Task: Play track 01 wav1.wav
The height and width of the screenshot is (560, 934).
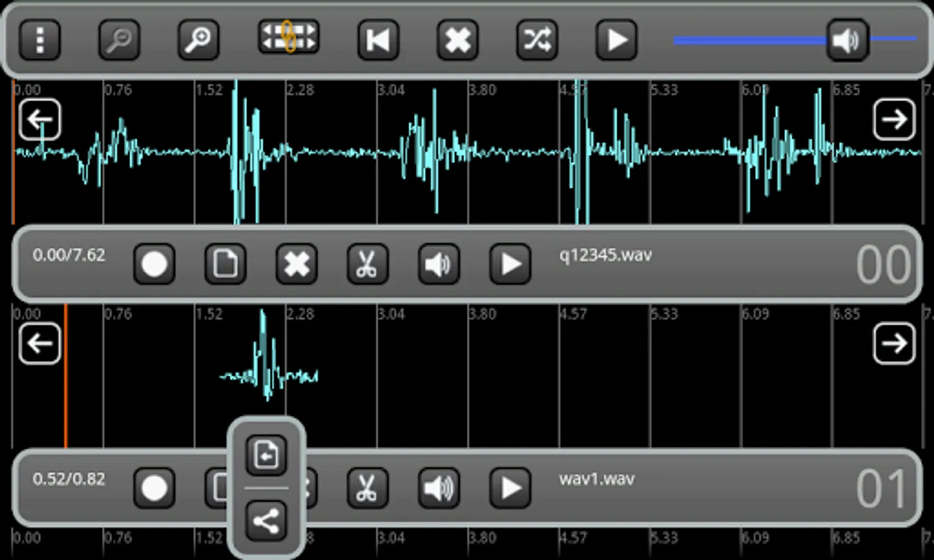Action: (x=510, y=488)
